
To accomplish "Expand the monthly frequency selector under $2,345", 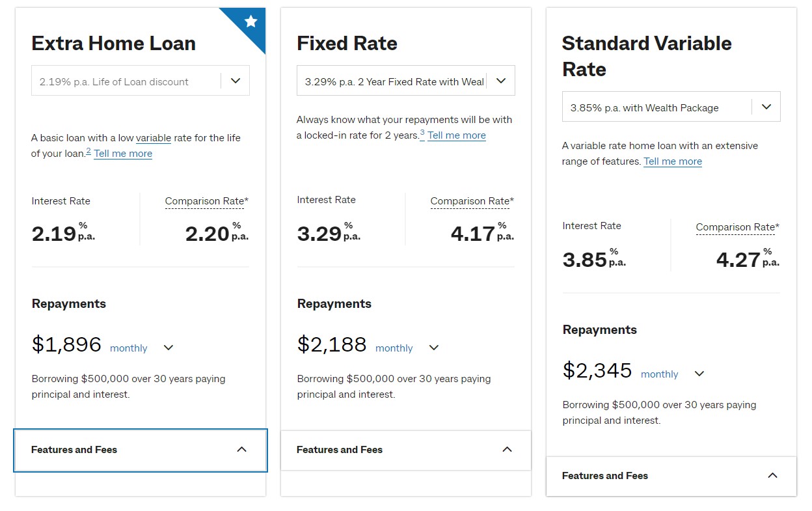I will point(699,373).
